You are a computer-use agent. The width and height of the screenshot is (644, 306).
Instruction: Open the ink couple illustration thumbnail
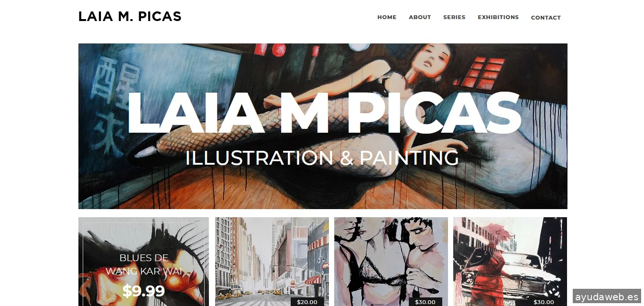pos(391,262)
